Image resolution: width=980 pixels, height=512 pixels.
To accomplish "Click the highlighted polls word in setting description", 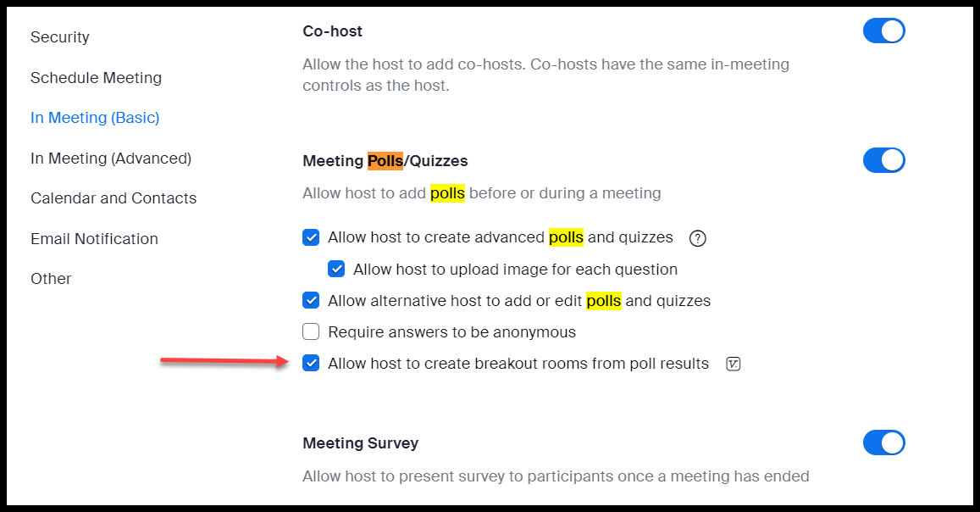I will tap(447, 193).
